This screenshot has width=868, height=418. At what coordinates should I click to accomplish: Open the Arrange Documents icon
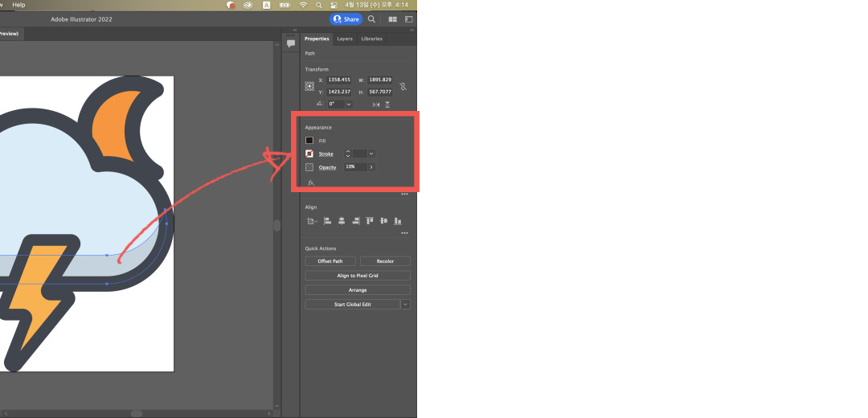pyautogui.click(x=393, y=18)
